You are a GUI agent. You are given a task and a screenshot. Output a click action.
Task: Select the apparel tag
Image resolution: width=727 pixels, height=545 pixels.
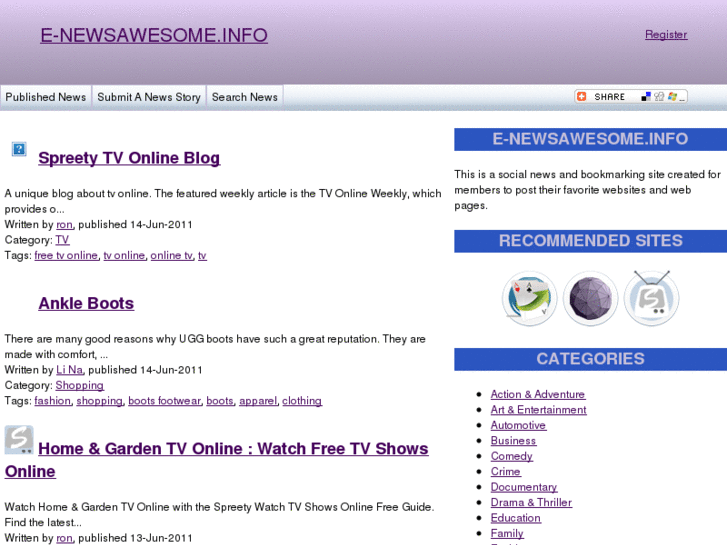point(258,400)
